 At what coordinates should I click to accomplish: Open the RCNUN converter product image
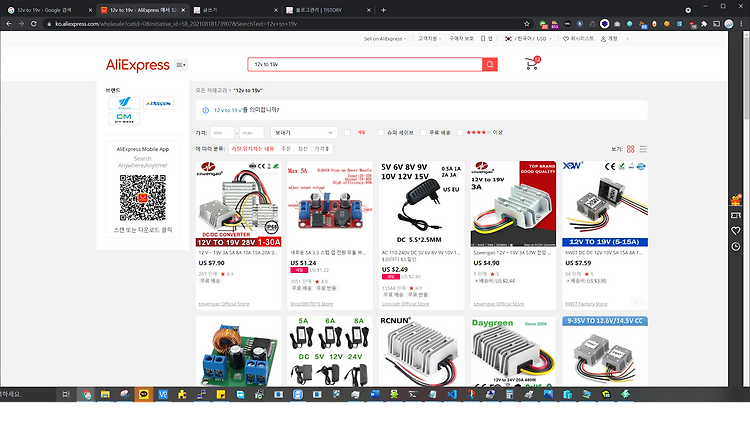click(421, 351)
